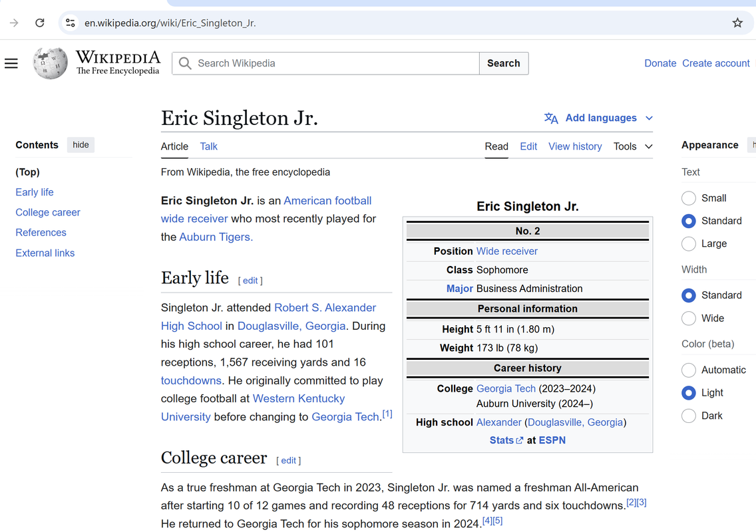Viewport: 756px width, 532px height.
Task: Jump to (Top) in contents
Action: (27, 172)
